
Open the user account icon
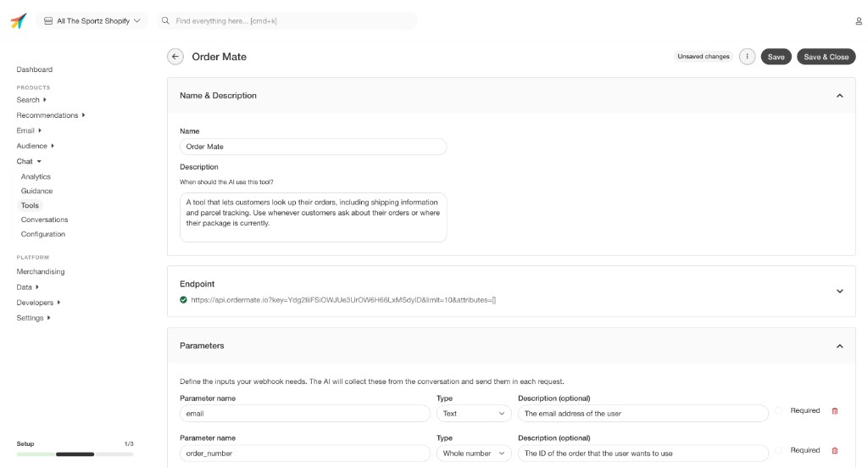click(859, 21)
